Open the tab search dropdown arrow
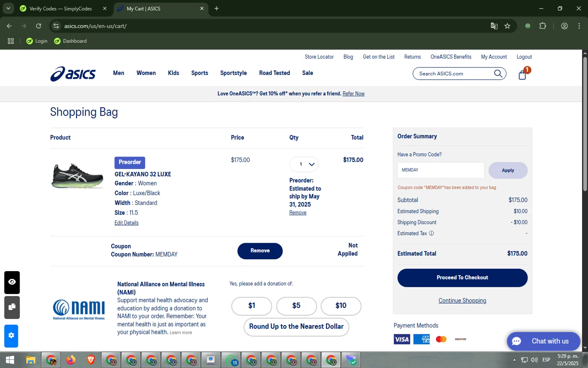 [8, 8]
